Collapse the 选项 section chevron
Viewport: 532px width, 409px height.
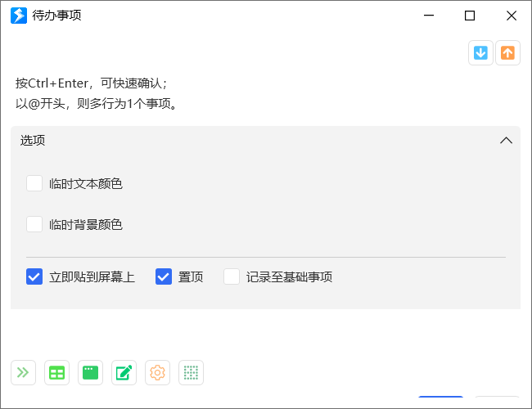[506, 141]
